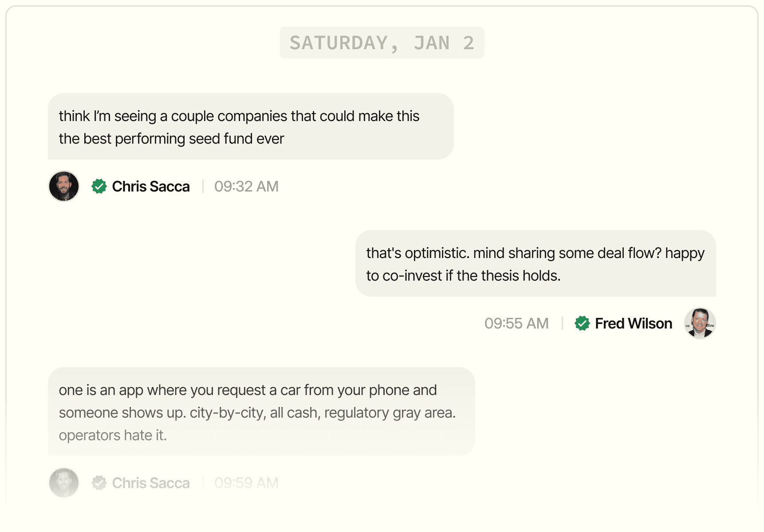Select the car-request app message bubble
Image resolution: width=764 pixels, height=532 pixels.
261,411
